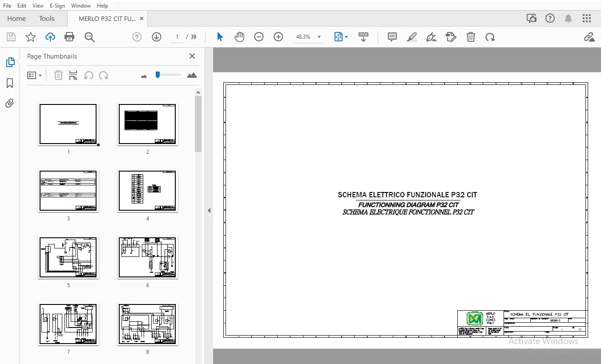Click the SCHEMA ELETTRICO FUNZIONALE P32 CIT title
The image size is (601, 364).
coord(407,195)
